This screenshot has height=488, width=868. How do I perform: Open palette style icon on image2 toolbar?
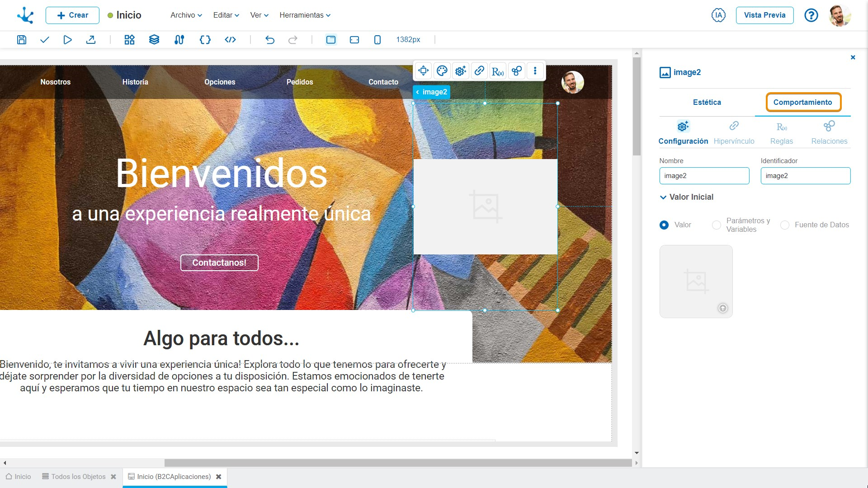pyautogui.click(x=442, y=70)
